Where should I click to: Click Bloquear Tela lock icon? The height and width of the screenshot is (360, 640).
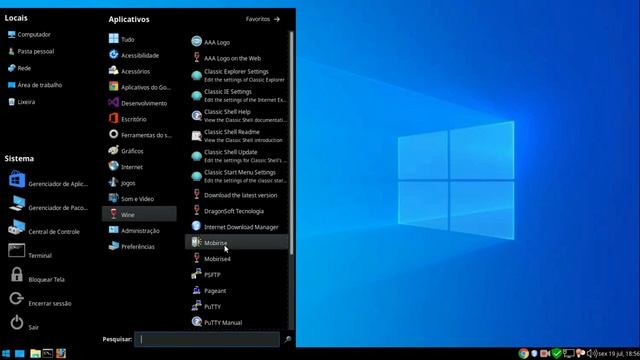(16, 275)
